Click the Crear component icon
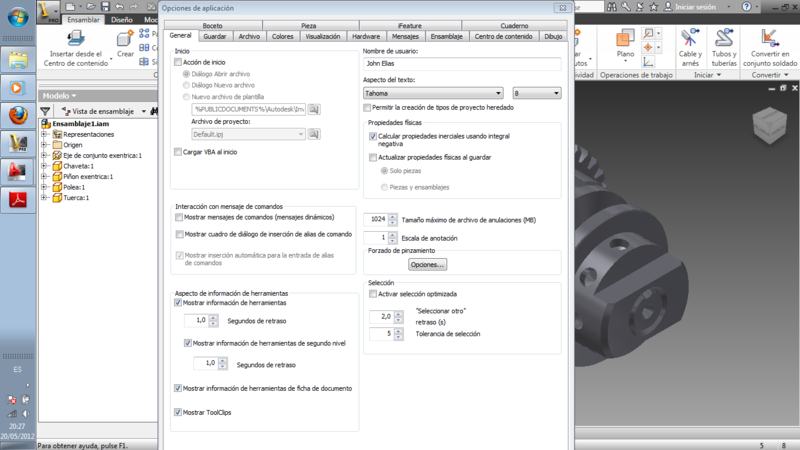800x450 pixels. [124, 38]
